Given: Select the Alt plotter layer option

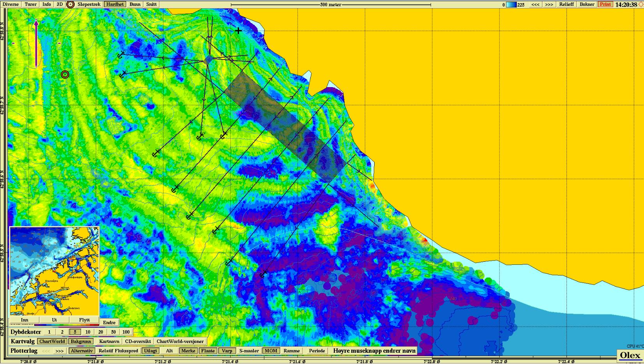Looking at the screenshot, I should coord(169,351).
